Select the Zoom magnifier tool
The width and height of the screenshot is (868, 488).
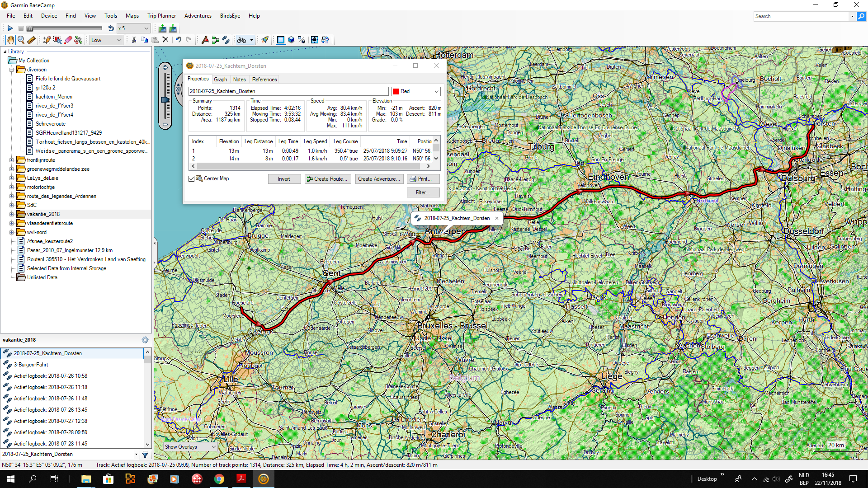21,40
